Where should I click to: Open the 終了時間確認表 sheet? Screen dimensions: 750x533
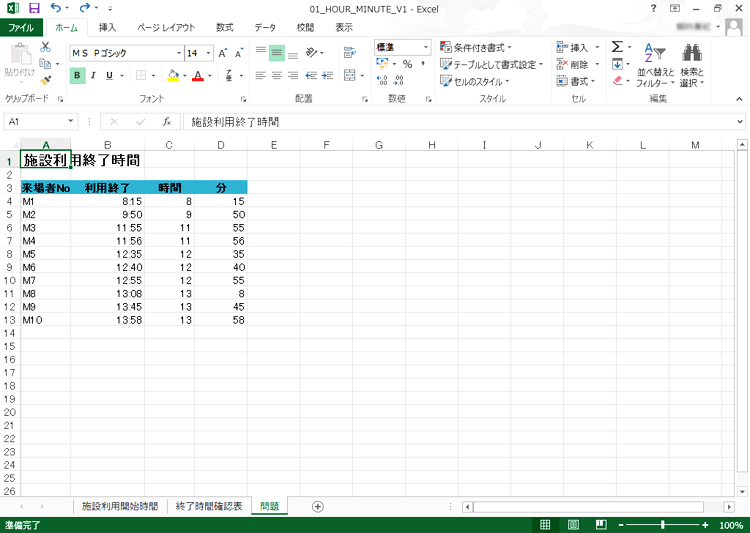[x=209, y=506]
